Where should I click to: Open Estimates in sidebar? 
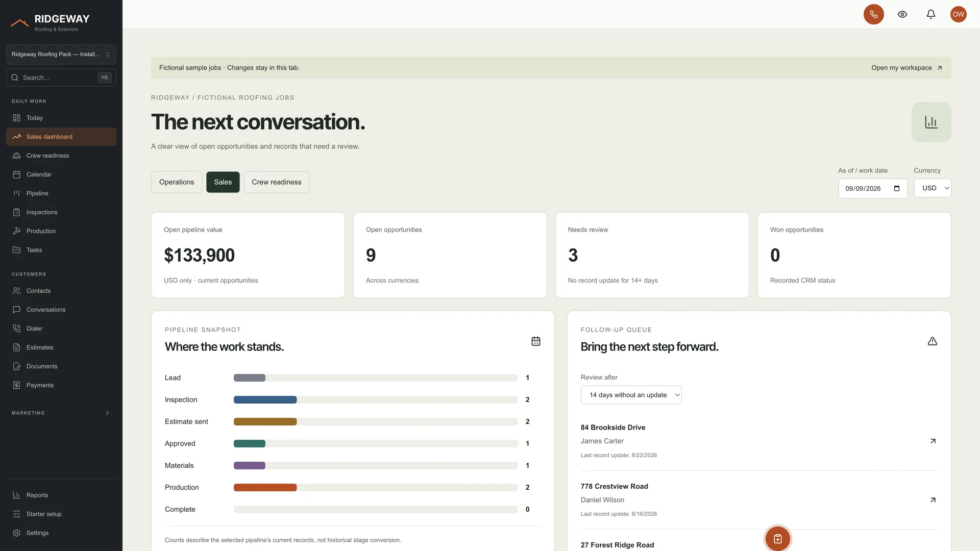pyautogui.click(x=61, y=347)
